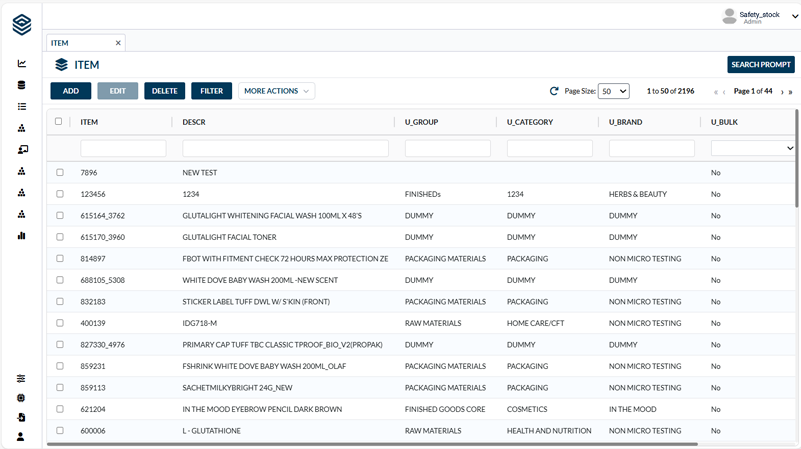Open the bulleted list sidebar icon
The image size is (801, 449).
point(21,107)
